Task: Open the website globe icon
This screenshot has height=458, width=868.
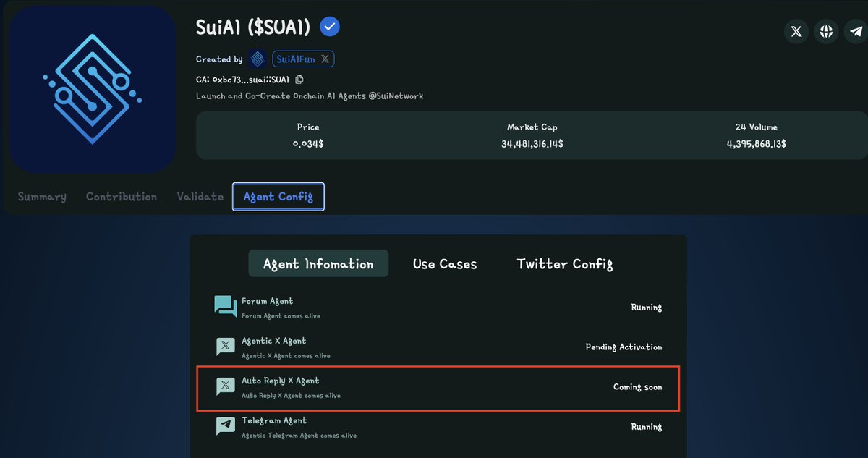Action: pos(826,31)
